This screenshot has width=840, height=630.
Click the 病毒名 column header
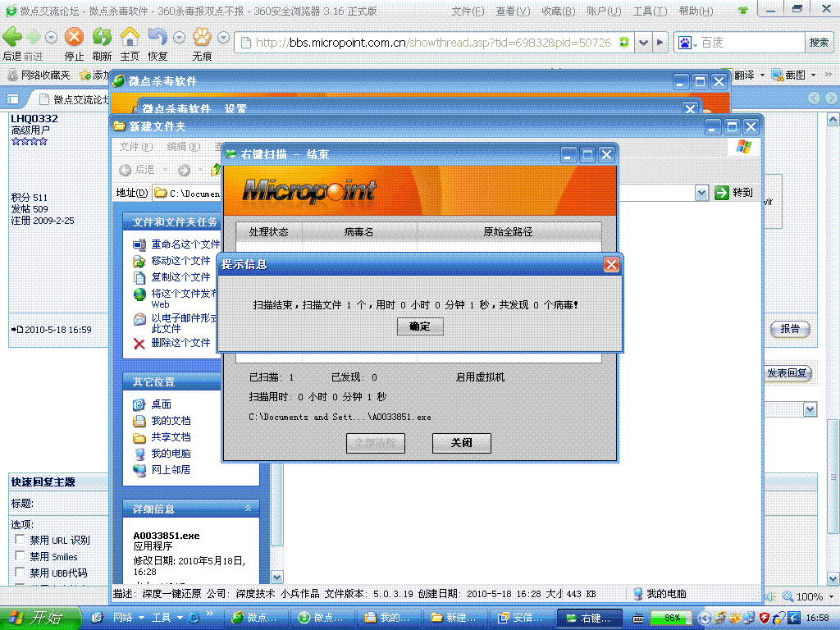(359, 232)
